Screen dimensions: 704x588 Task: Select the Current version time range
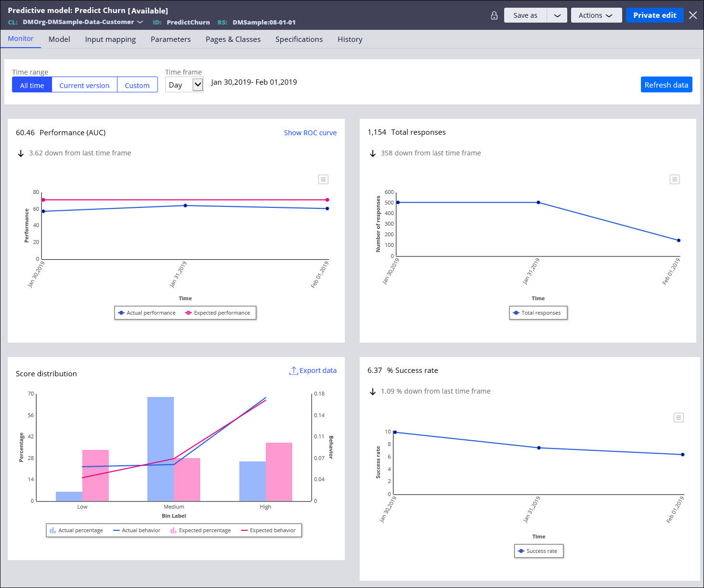[x=84, y=85]
